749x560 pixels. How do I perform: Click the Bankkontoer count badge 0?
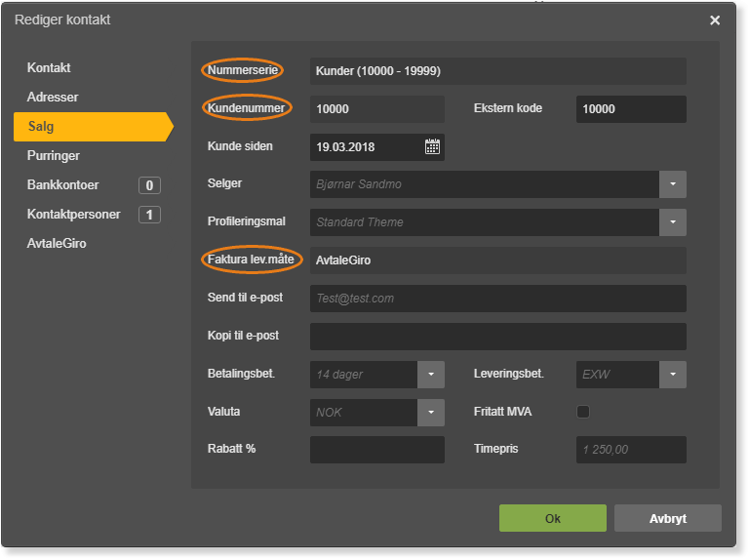click(x=149, y=185)
